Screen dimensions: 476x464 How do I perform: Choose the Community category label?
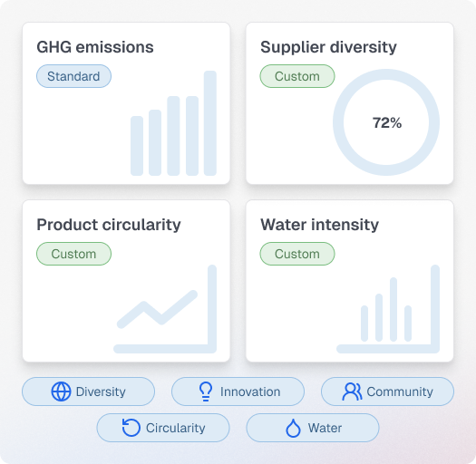[400, 391]
